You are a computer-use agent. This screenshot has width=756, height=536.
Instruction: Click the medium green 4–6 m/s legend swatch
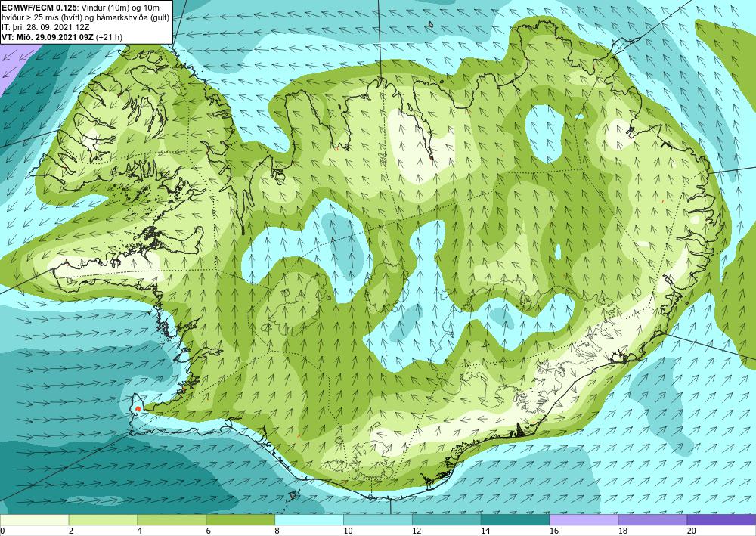coord(172,519)
